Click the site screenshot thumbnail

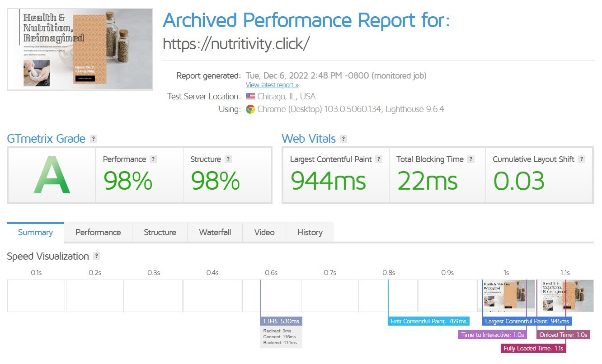80,50
